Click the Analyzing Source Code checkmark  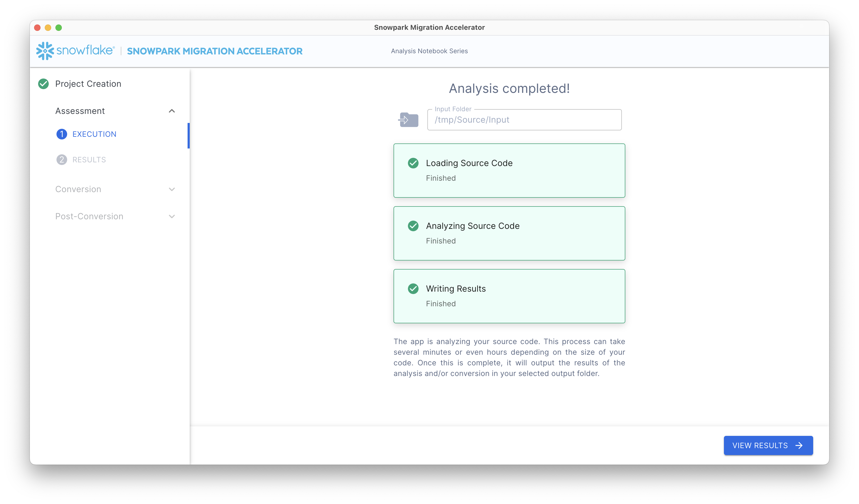(x=414, y=226)
